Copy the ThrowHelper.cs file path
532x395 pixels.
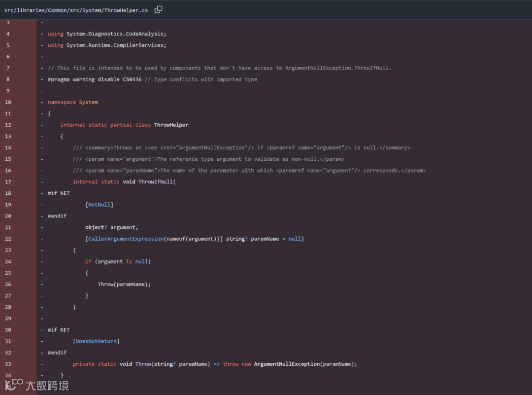tap(158, 10)
